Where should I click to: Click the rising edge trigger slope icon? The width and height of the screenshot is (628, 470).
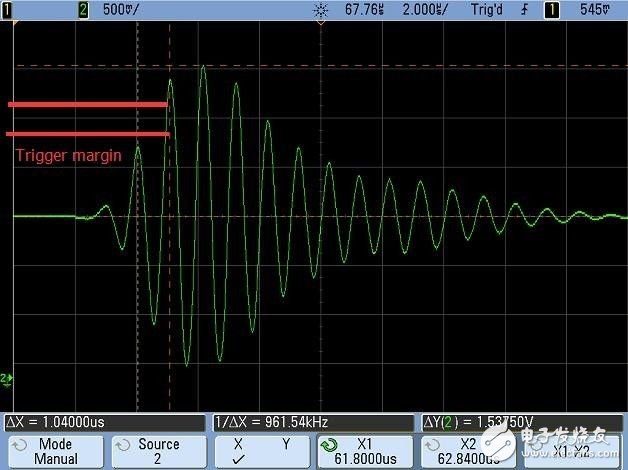522,9
